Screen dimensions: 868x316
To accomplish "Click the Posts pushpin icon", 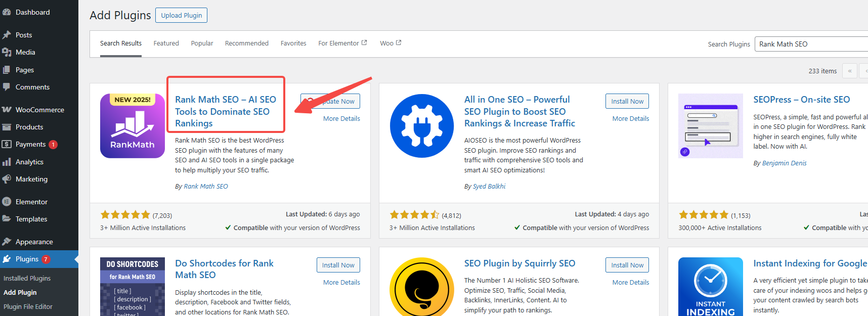I will [x=7, y=35].
